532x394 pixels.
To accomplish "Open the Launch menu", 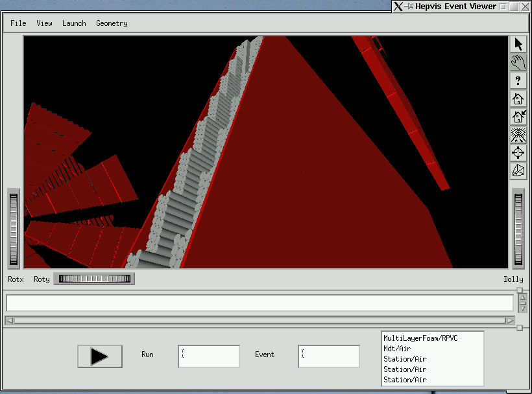I will 74,23.
